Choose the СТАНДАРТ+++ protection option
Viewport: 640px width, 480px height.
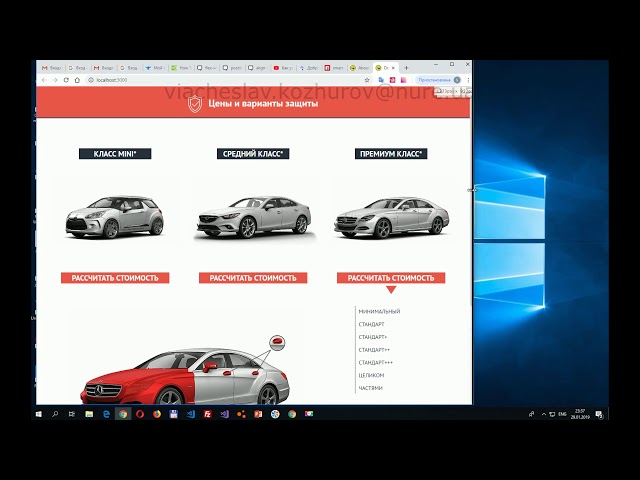(376, 362)
